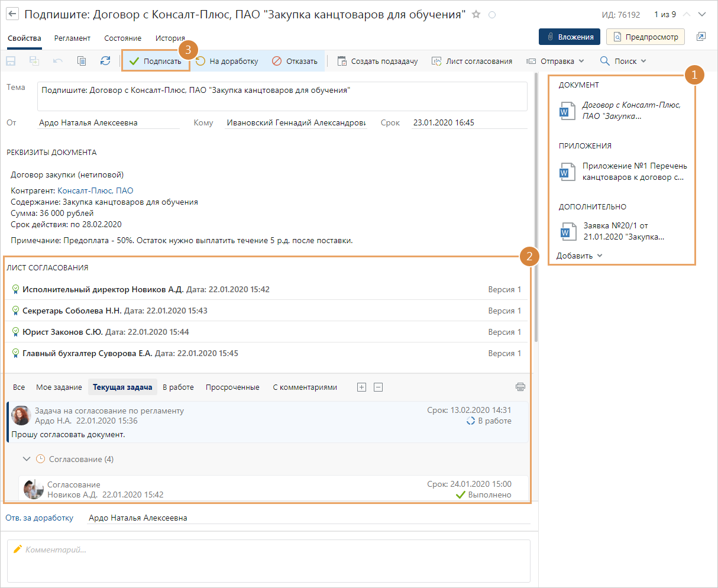This screenshot has width=718, height=588.
Task: Click the Подписать button
Action: click(x=156, y=61)
